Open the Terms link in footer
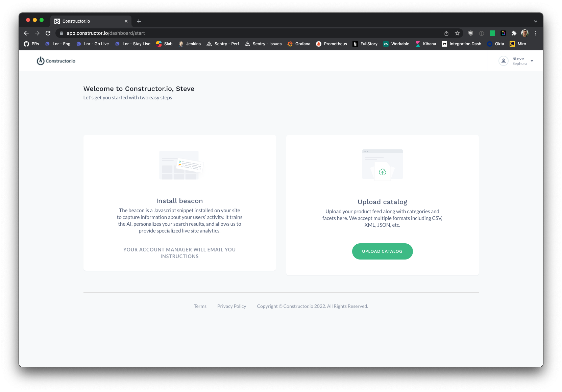Image resolution: width=562 pixels, height=392 pixels. pos(200,306)
